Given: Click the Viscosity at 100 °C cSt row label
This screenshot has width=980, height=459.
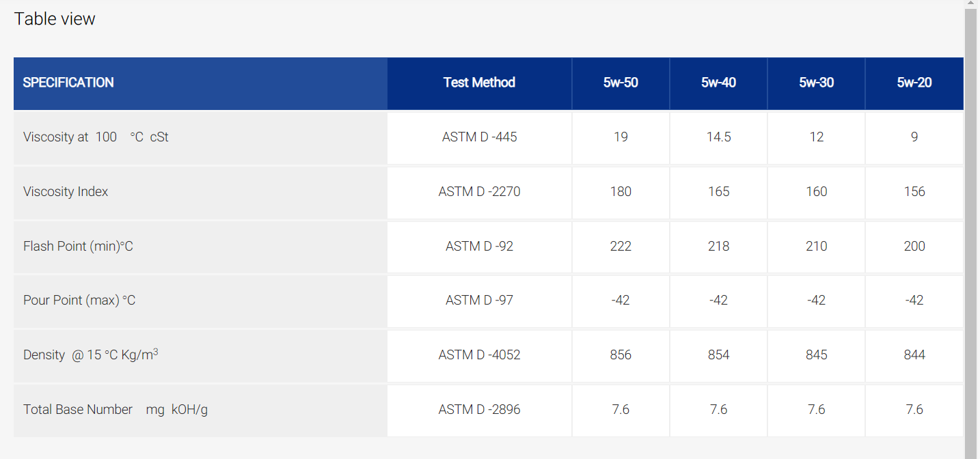Looking at the screenshot, I should (96, 137).
